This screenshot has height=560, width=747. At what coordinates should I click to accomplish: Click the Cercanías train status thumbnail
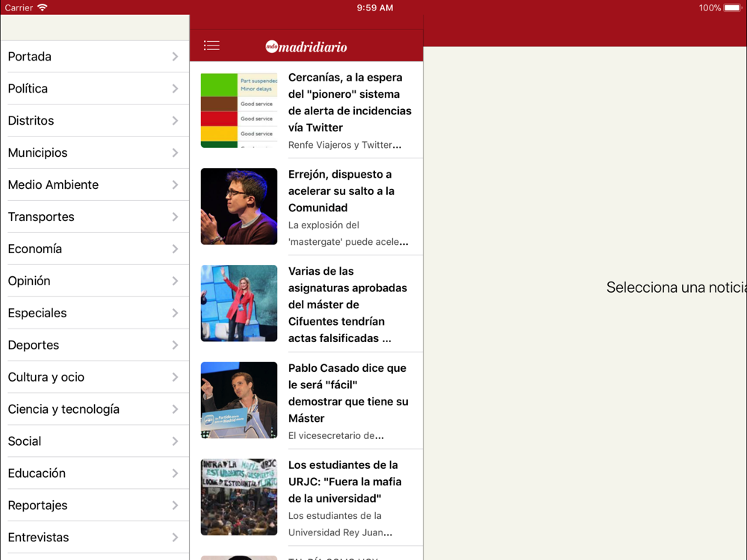coord(239,110)
